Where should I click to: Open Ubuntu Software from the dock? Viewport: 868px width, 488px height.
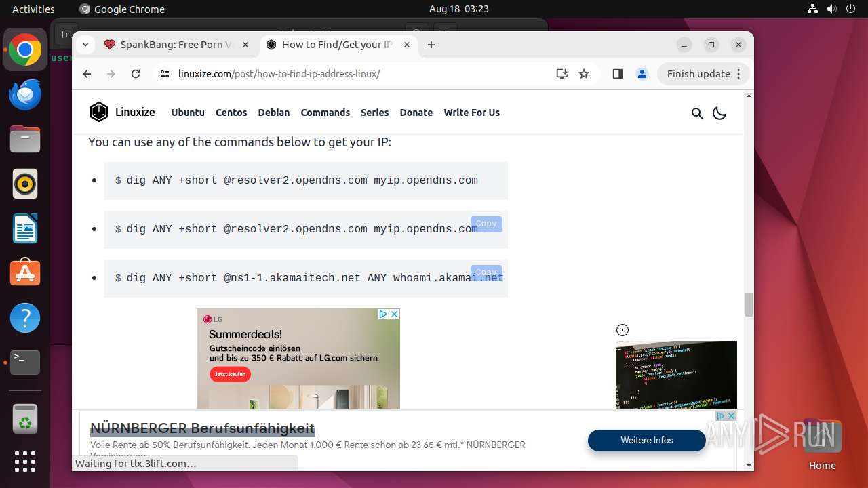tap(25, 273)
